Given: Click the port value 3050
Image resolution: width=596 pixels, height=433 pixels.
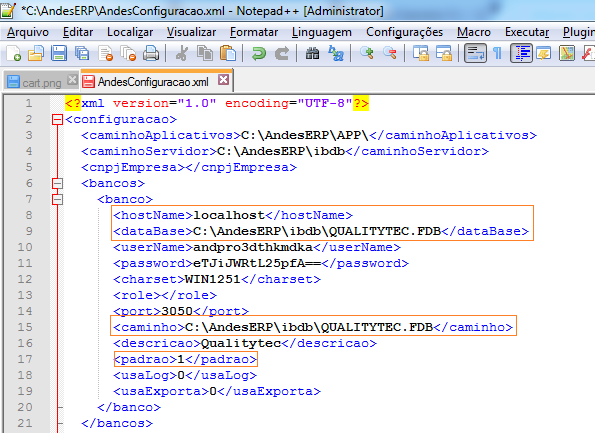Looking at the screenshot, I should [x=177, y=311].
